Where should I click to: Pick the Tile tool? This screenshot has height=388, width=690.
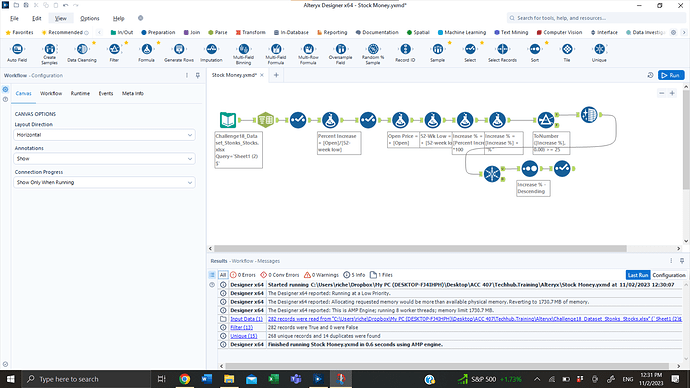[567, 53]
